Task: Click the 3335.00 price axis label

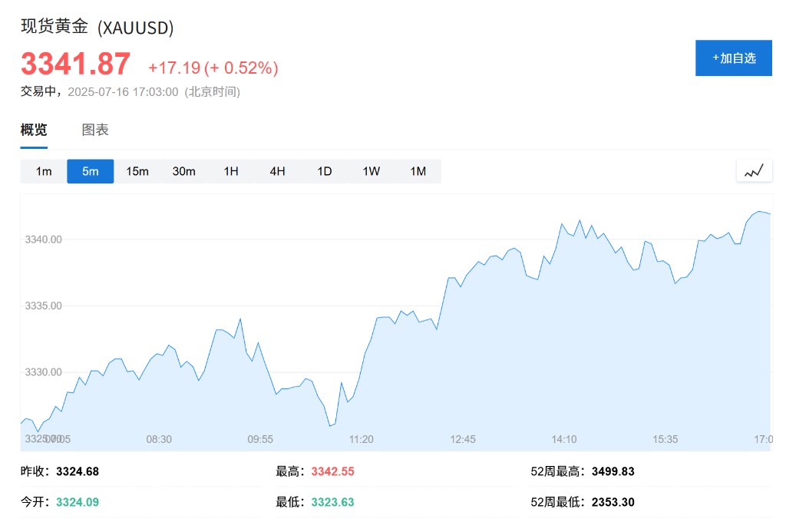Action: (43, 306)
